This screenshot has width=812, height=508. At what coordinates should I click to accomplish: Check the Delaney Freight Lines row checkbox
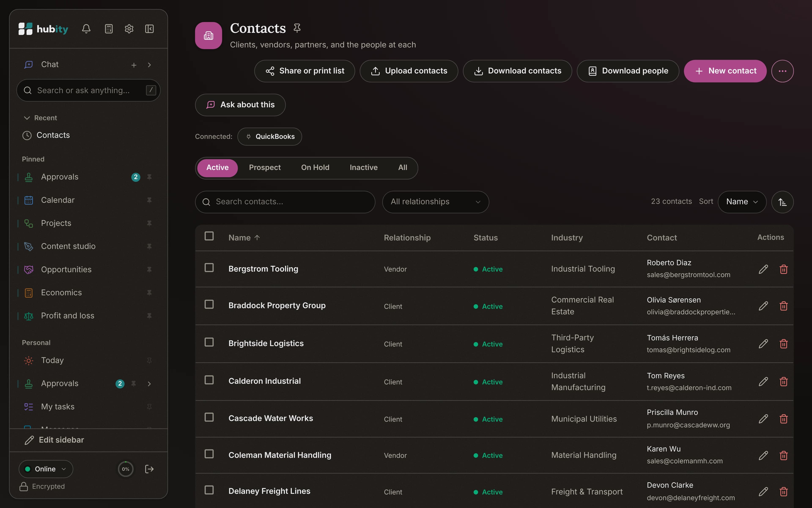pyautogui.click(x=209, y=490)
